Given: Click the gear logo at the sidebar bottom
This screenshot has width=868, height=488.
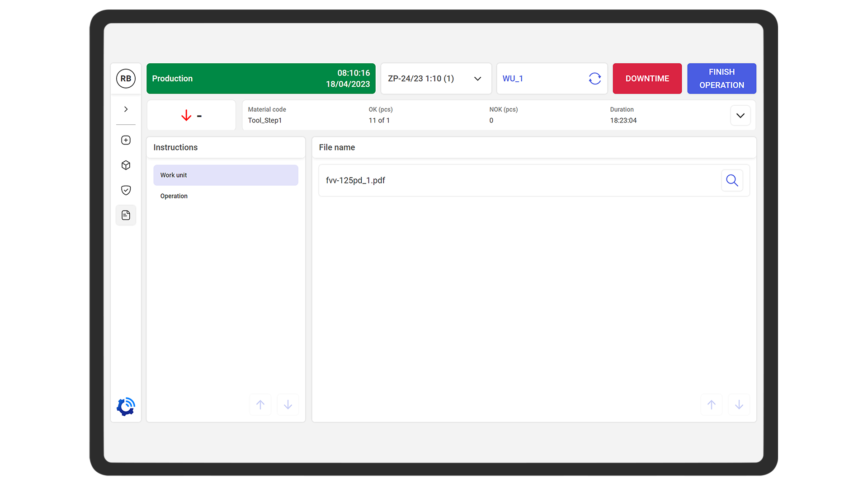Looking at the screenshot, I should click(x=126, y=407).
